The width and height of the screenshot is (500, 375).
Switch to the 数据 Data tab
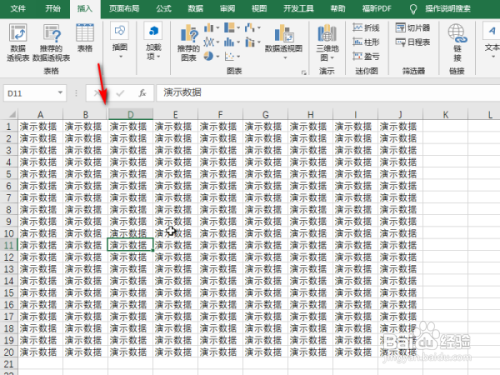tap(195, 9)
